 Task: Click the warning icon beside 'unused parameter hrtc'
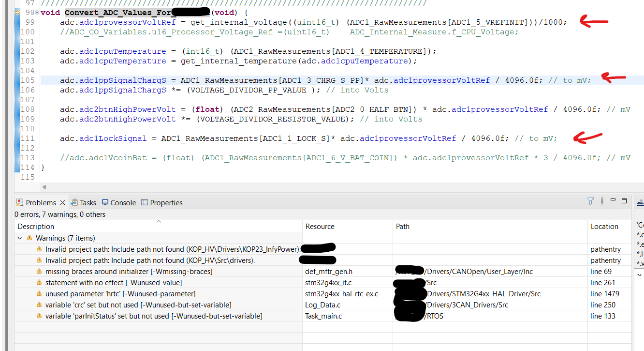(39, 293)
